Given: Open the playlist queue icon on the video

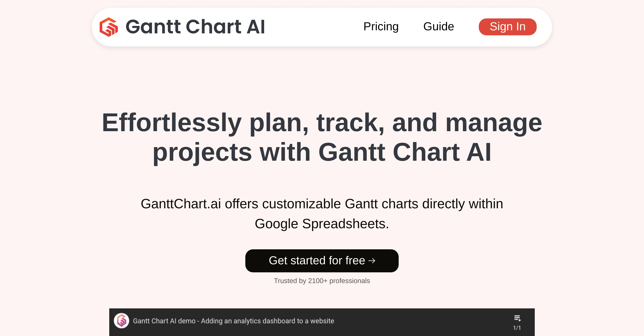Looking at the screenshot, I should (x=517, y=318).
